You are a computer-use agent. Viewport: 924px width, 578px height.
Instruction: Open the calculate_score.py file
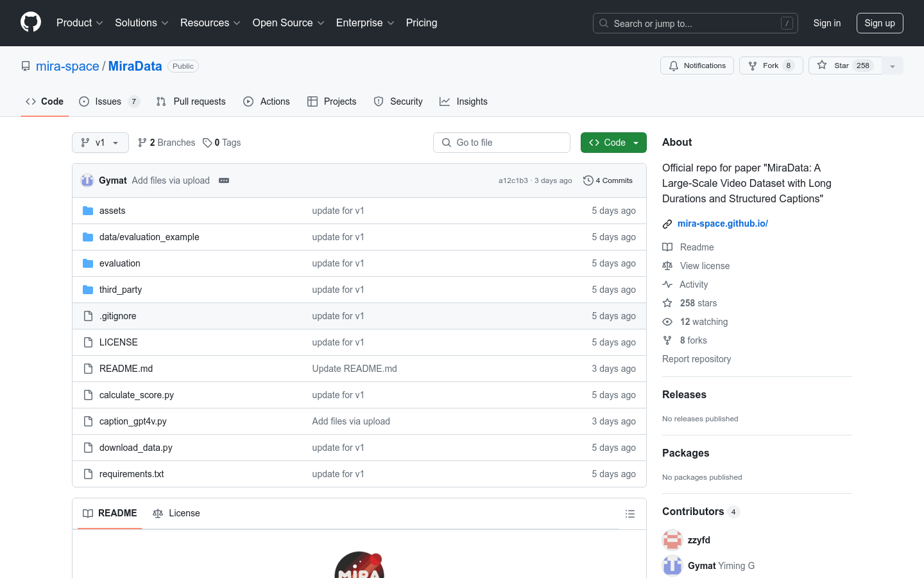(137, 395)
